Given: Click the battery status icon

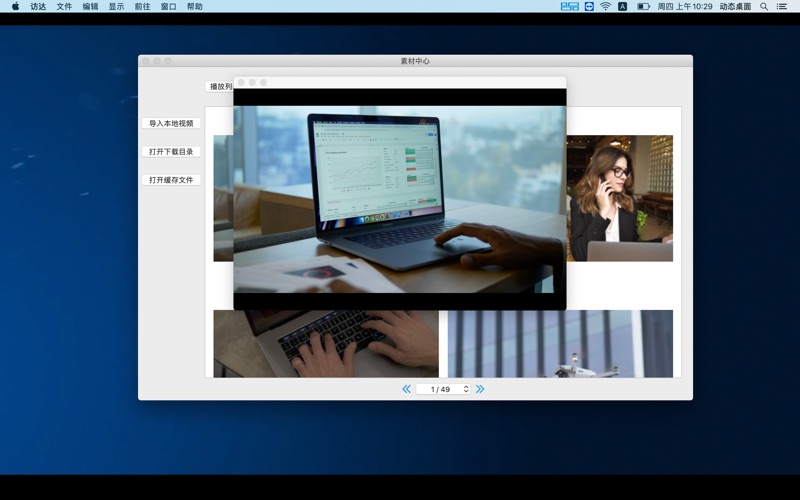Looking at the screenshot, I should point(643,6).
